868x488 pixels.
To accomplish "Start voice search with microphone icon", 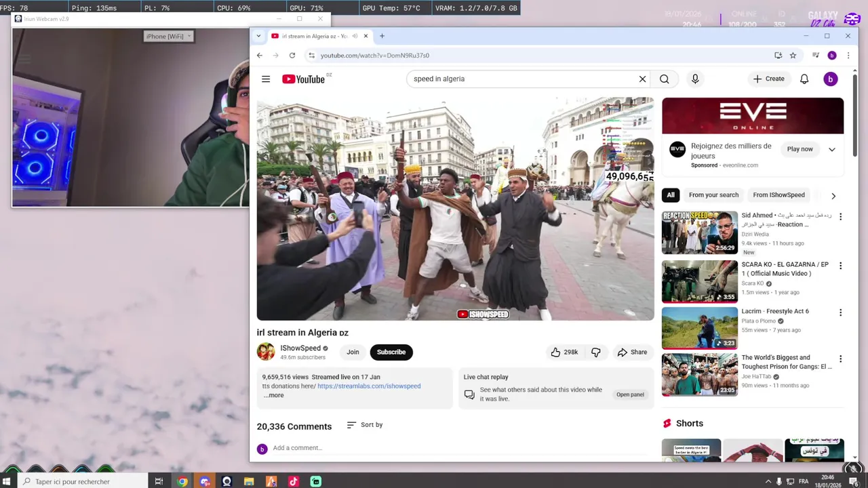I will [x=695, y=79].
